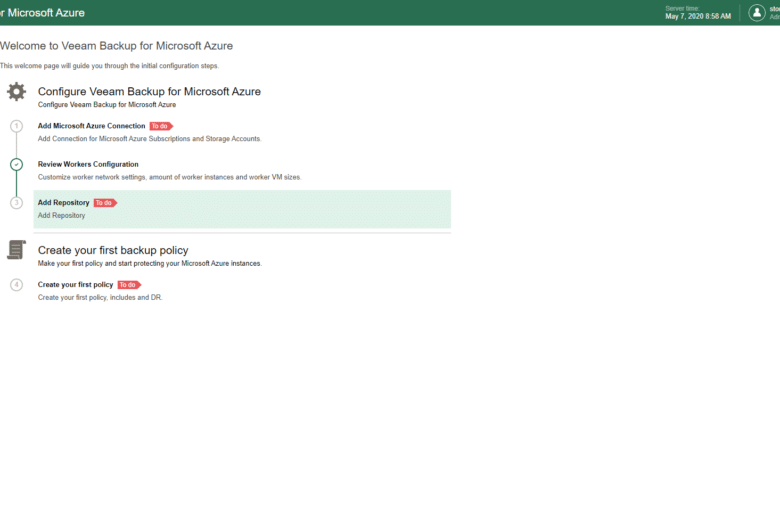This screenshot has height=516, width=780.
Task: Select step 4 circle marker
Action: coord(16,285)
